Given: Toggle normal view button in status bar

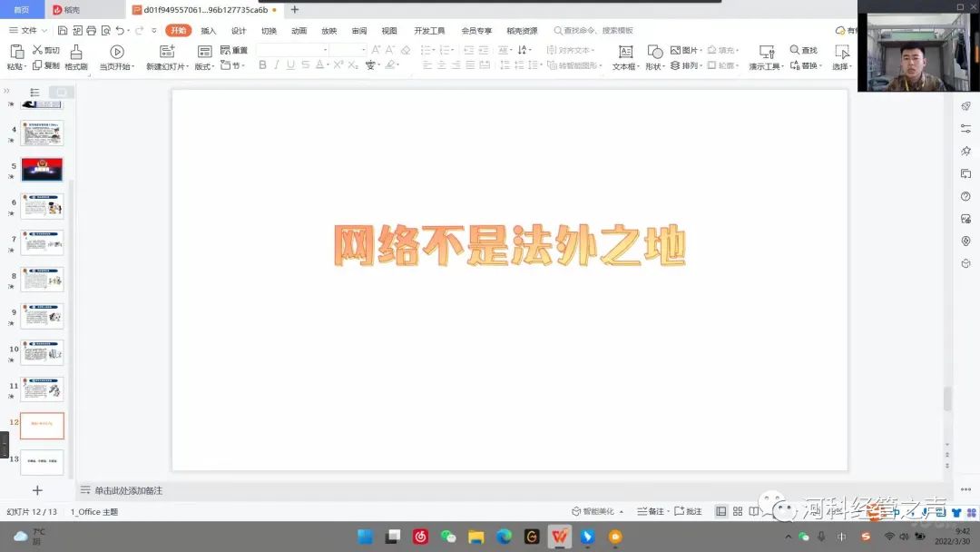Looking at the screenshot, I should 721,511.
